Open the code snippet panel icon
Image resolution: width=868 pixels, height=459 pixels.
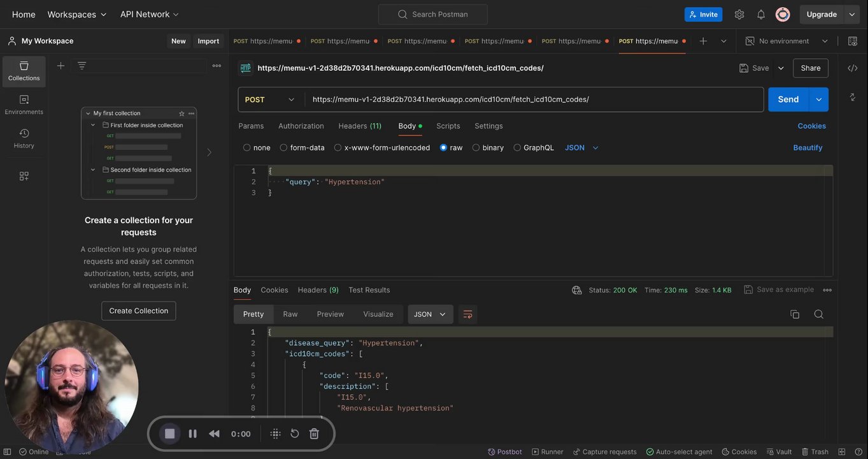[852, 68]
